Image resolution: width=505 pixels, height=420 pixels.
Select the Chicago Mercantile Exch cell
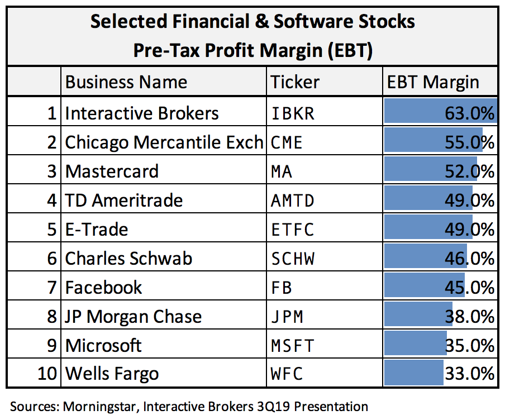(164, 140)
